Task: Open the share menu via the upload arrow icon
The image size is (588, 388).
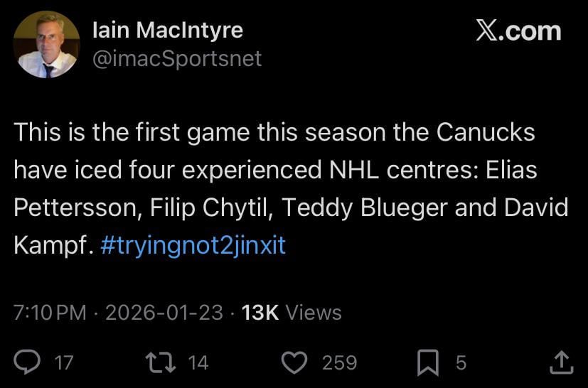Action: click(x=562, y=362)
